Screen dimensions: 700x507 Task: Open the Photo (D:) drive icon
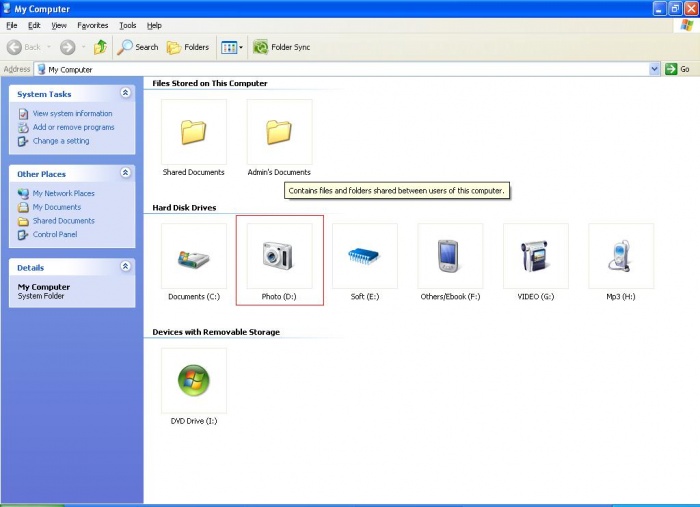tap(279, 257)
